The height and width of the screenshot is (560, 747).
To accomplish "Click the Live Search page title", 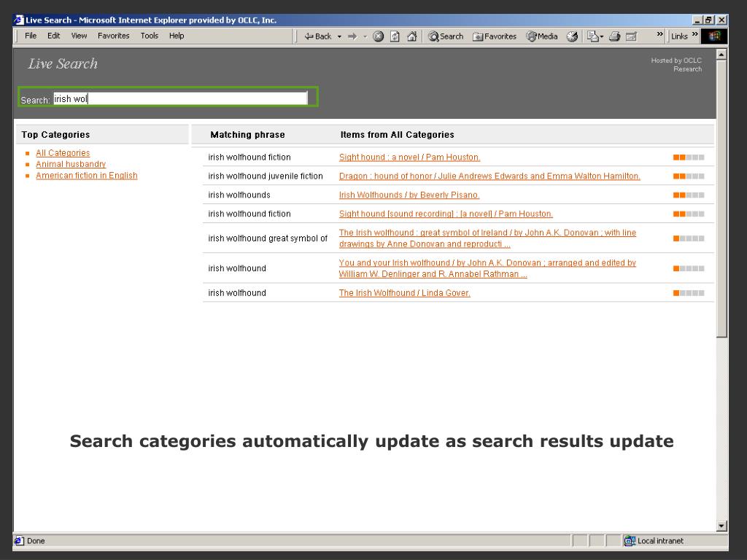I will (x=63, y=64).
